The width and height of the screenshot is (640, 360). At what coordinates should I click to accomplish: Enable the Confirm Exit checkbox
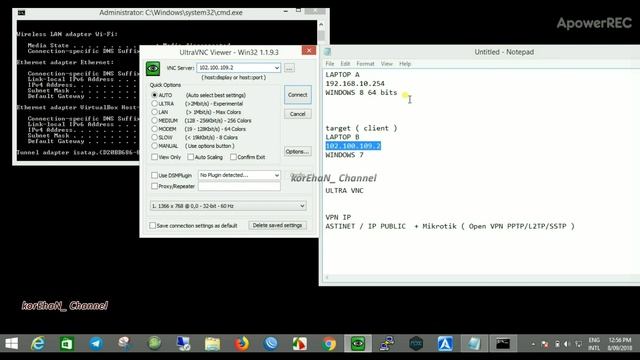233,157
